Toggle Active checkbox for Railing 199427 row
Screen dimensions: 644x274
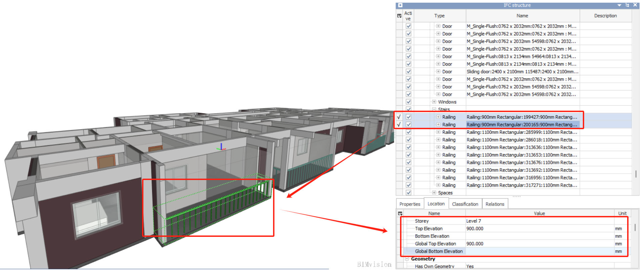408,117
